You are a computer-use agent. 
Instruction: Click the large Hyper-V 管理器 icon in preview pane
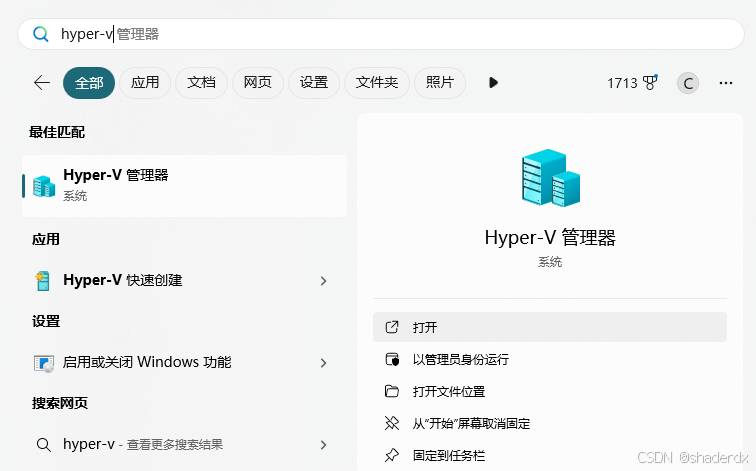click(x=551, y=177)
